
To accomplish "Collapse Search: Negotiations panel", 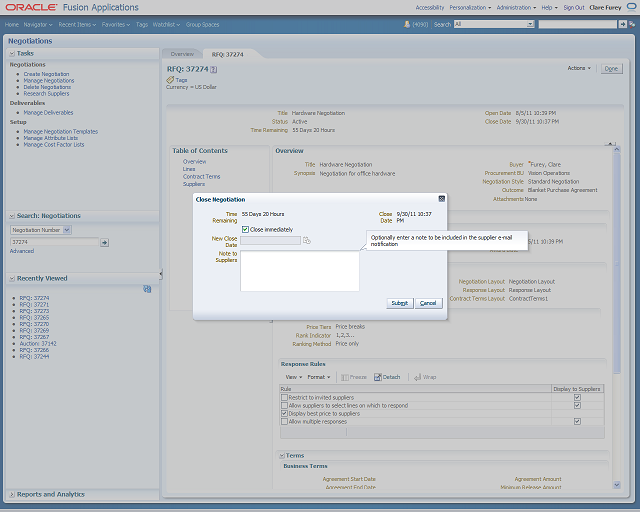I will (x=12, y=216).
